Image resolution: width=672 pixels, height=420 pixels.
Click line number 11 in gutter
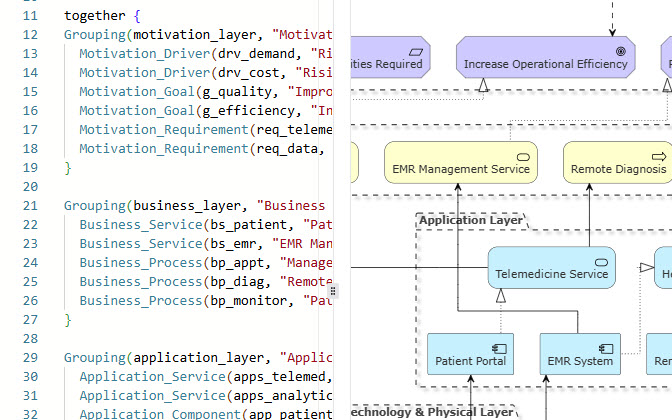pyautogui.click(x=30, y=16)
